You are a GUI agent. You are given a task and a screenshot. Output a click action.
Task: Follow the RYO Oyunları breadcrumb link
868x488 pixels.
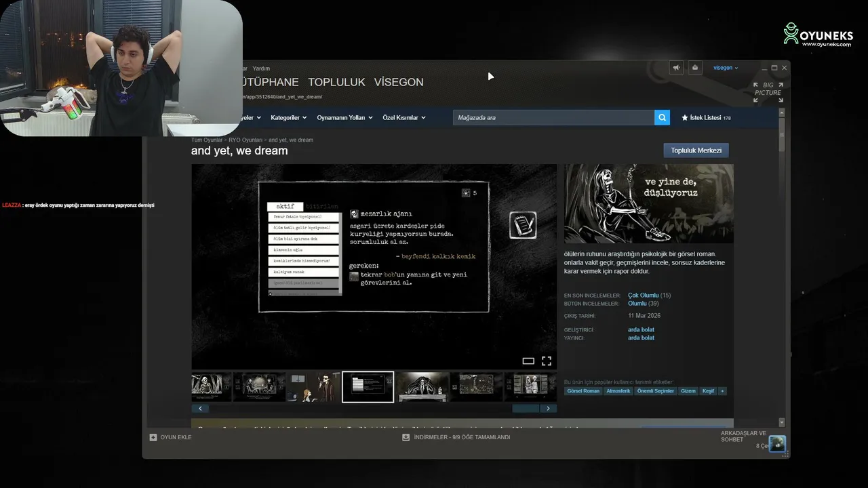(245, 140)
